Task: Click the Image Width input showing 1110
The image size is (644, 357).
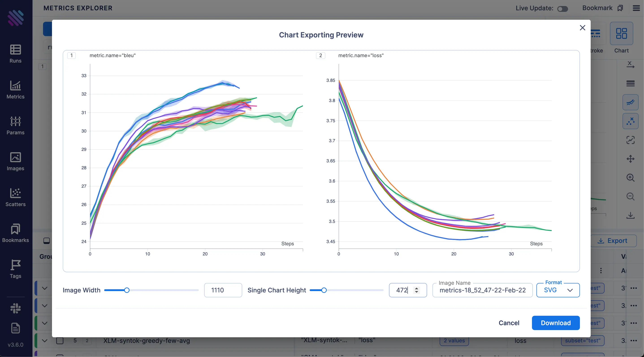Action: tap(223, 290)
